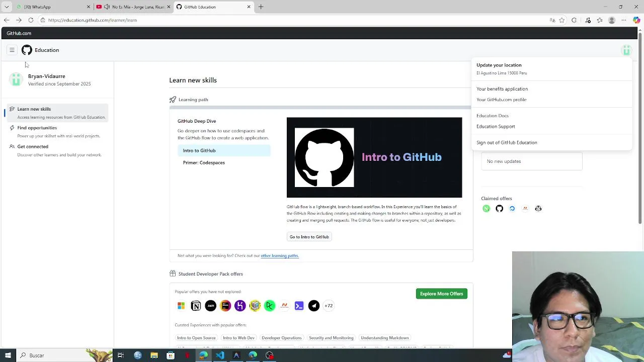Open the other learning paths link
Image resolution: width=644 pixels, height=362 pixels.
click(x=280, y=256)
